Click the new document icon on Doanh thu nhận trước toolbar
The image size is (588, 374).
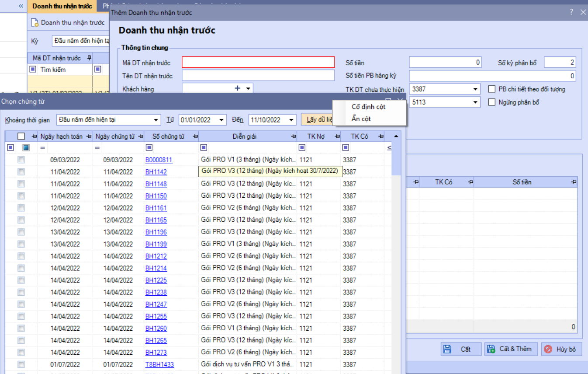tap(35, 22)
